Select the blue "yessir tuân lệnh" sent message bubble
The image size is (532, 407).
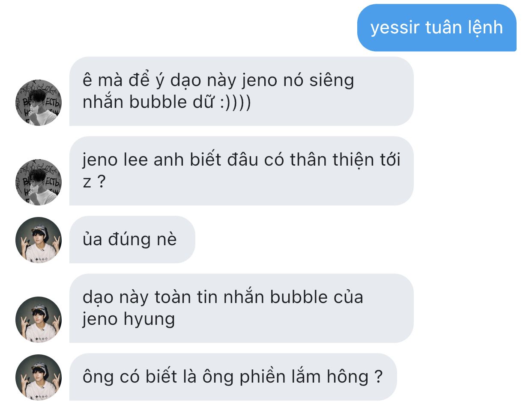[x=436, y=28]
